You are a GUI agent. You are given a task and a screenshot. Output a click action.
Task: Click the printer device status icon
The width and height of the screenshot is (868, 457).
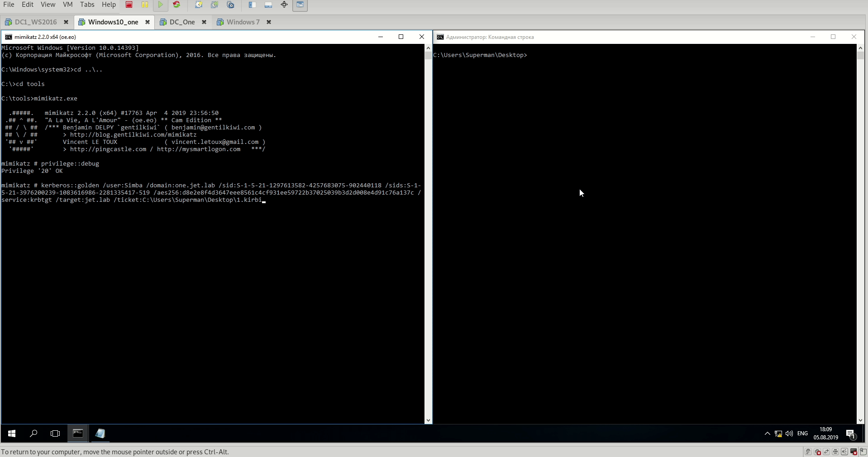coord(835,452)
